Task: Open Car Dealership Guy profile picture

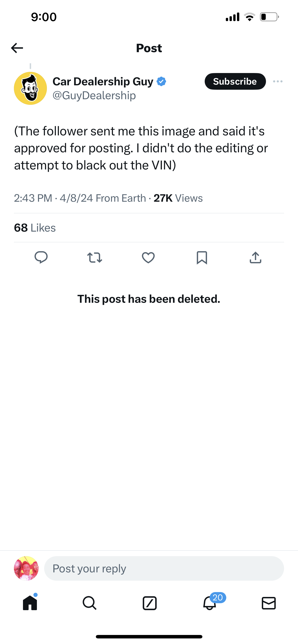Action: click(30, 88)
